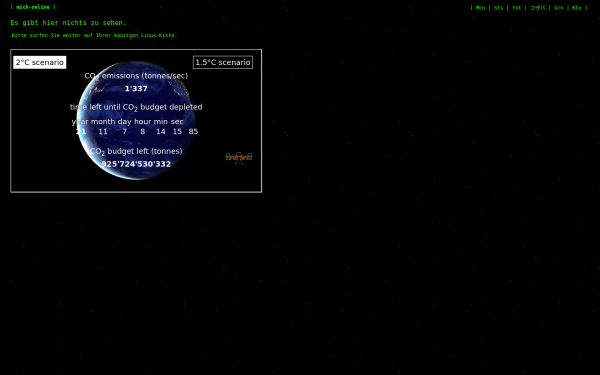
Task: Switch to the 1.5°C scenario
Action: tap(223, 62)
